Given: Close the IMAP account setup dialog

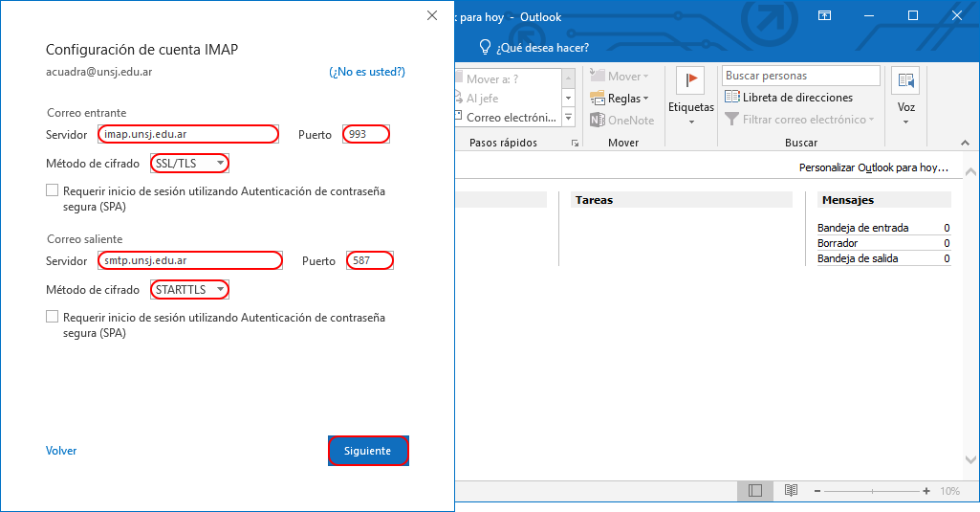Looking at the screenshot, I should (x=432, y=15).
